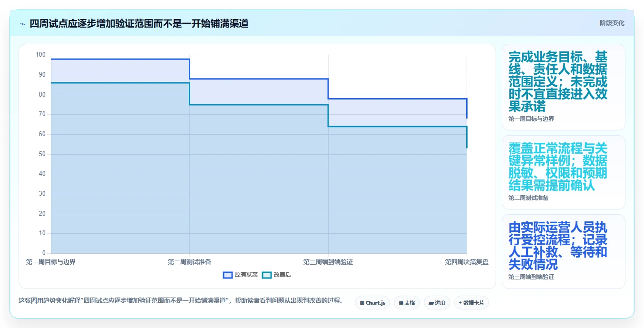Toggle the 原有状态 series via legend label
Image resolution: width=644 pixels, height=328 pixels.
(x=246, y=275)
